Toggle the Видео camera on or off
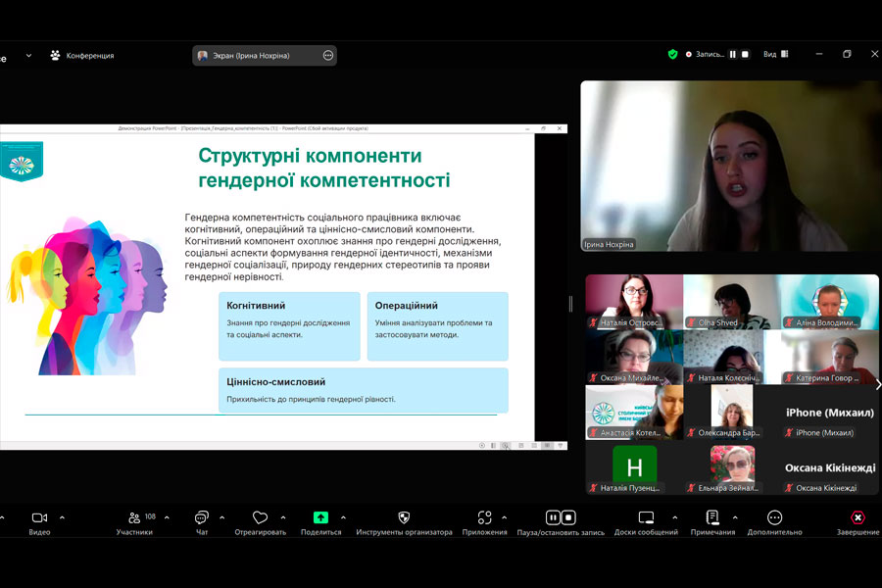Image resolution: width=882 pixels, height=588 pixels. click(39, 517)
